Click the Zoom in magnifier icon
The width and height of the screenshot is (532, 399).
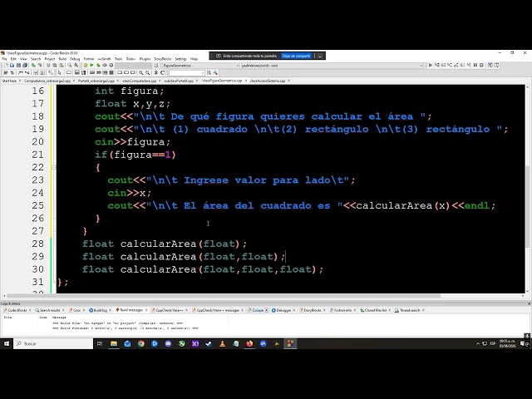point(141,72)
